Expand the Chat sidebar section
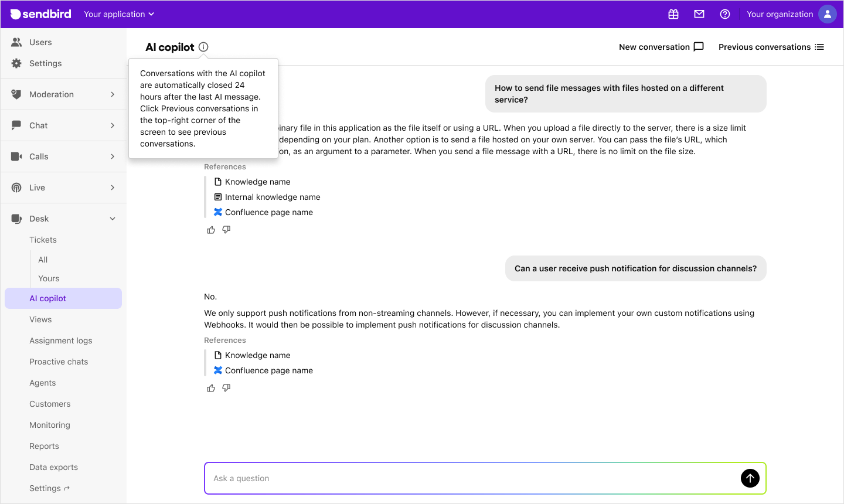 (63, 125)
